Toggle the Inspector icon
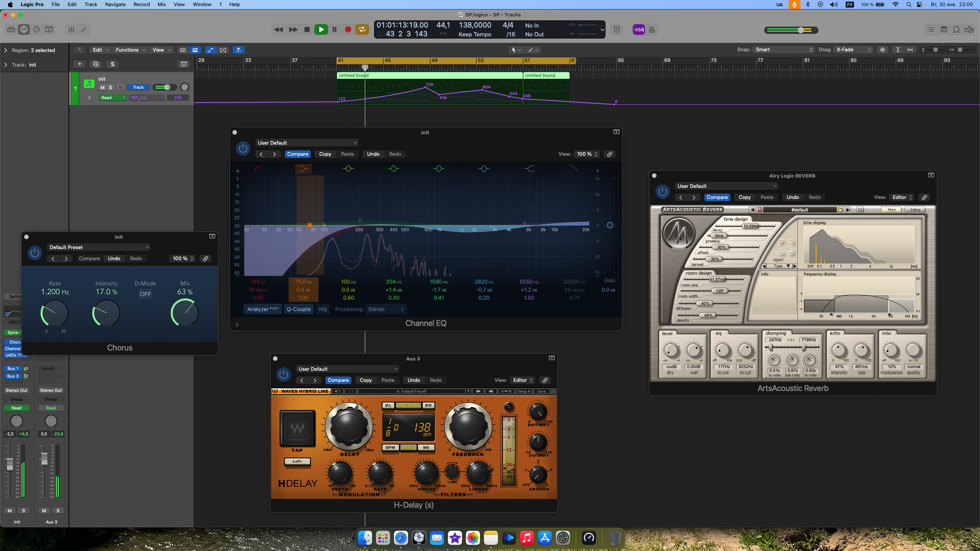 [x=24, y=29]
